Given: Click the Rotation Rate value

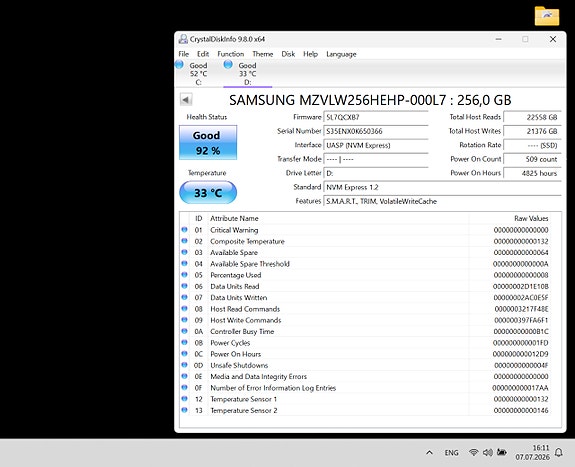Looking at the screenshot, I should tap(532, 145).
